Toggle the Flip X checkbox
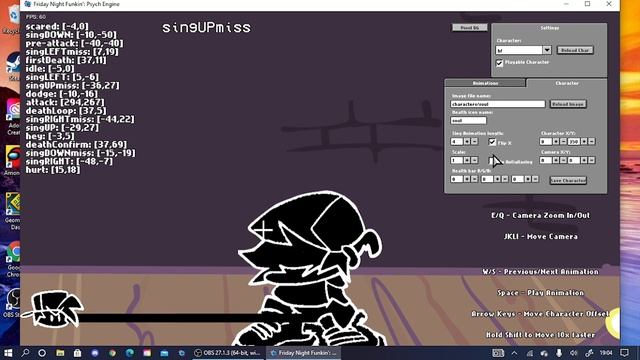 click(x=492, y=142)
